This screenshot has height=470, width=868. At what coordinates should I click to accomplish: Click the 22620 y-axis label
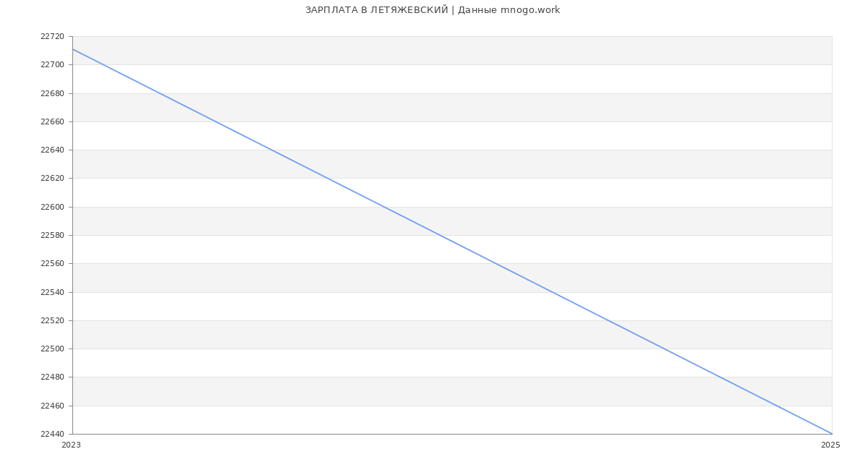[x=52, y=179]
